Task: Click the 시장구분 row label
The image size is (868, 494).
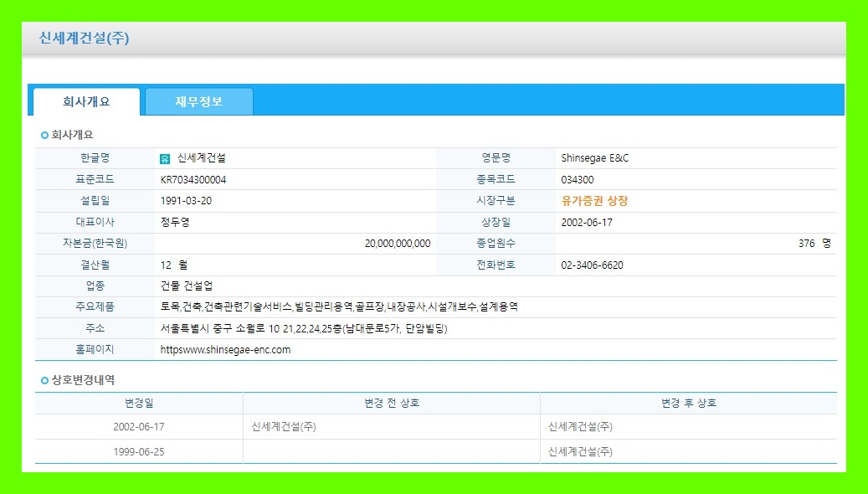Action: click(x=496, y=200)
